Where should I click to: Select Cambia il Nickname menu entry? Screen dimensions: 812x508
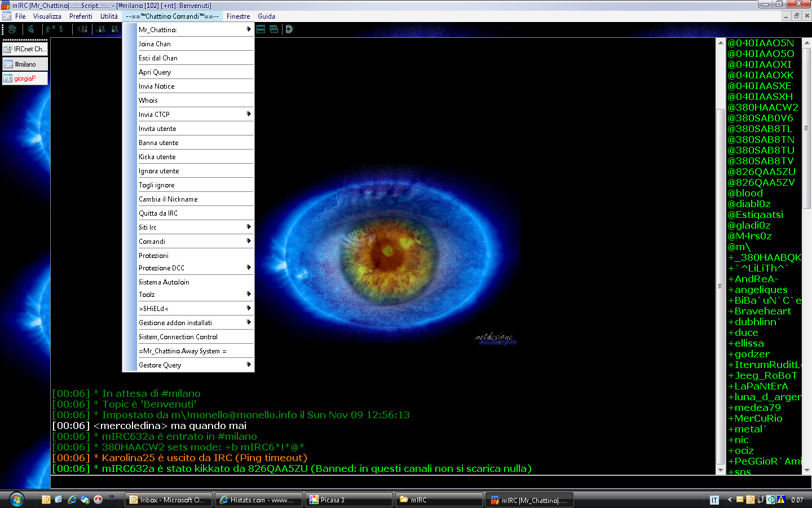pyautogui.click(x=168, y=199)
